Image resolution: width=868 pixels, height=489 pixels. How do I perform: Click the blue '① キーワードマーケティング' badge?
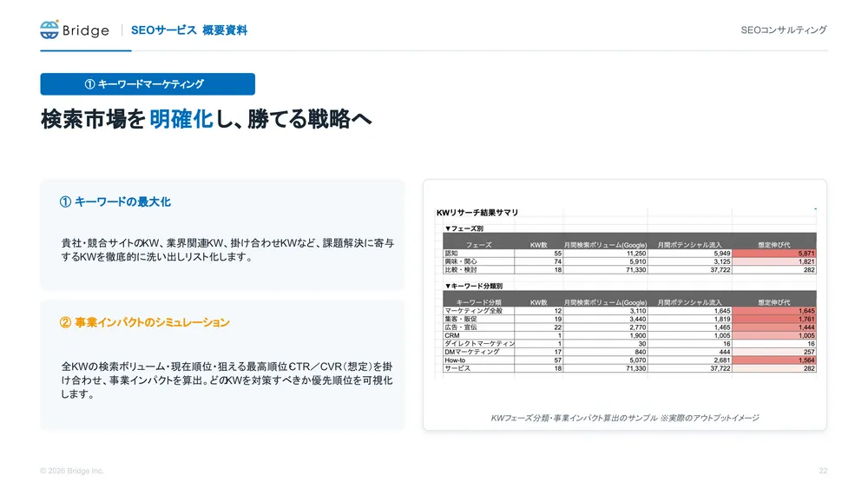(x=148, y=84)
